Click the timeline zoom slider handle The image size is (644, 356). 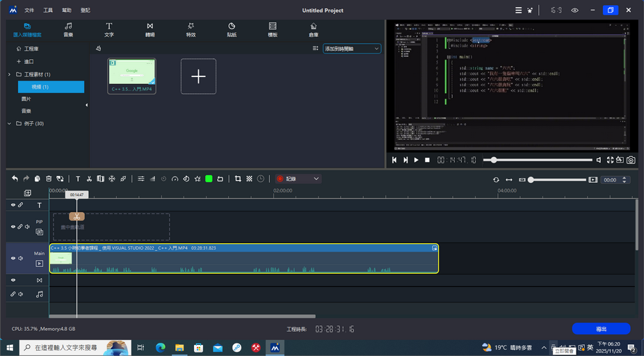[x=531, y=179]
